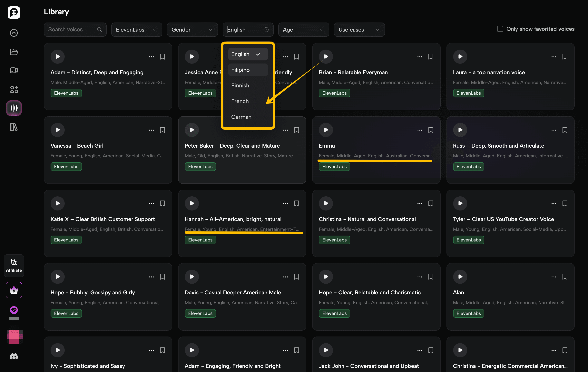The width and height of the screenshot is (588, 372).
Task: Bookmark the Emma voice
Action: [x=431, y=130]
